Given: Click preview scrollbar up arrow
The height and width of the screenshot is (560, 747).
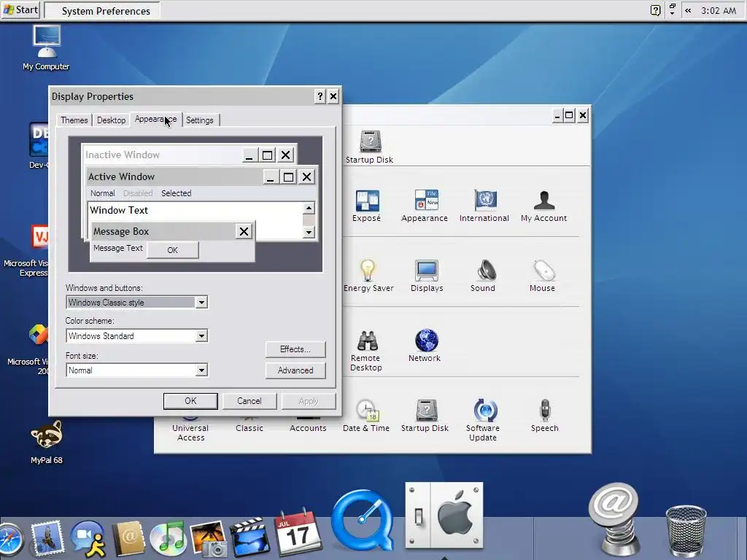Looking at the screenshot, I should click(309, 208).
